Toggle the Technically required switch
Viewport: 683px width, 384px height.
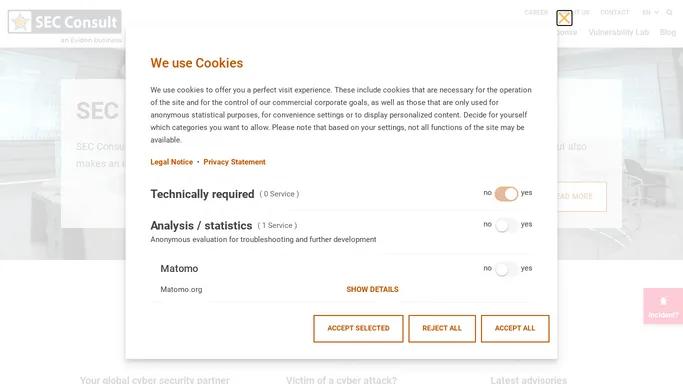pyautogui.click(x=506, y=193)
